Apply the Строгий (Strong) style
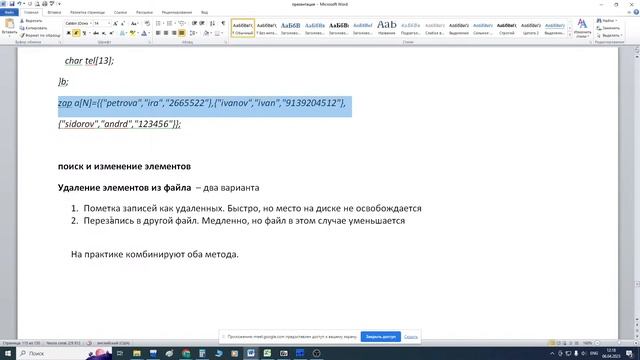Image resolution: width=640 pixels, height=360 pixels. coord(507,28)
